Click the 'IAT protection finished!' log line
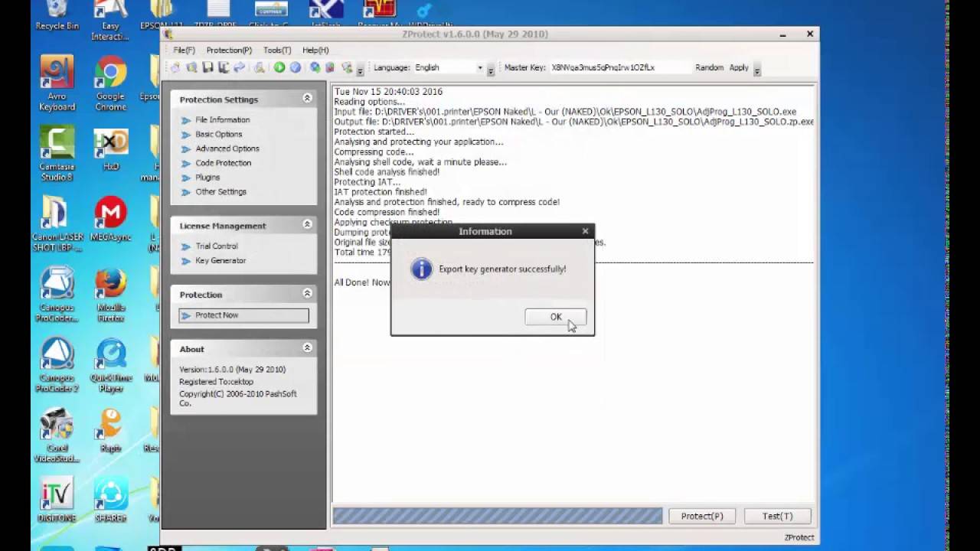Screen dimensions: 980x551 [381, 192]
